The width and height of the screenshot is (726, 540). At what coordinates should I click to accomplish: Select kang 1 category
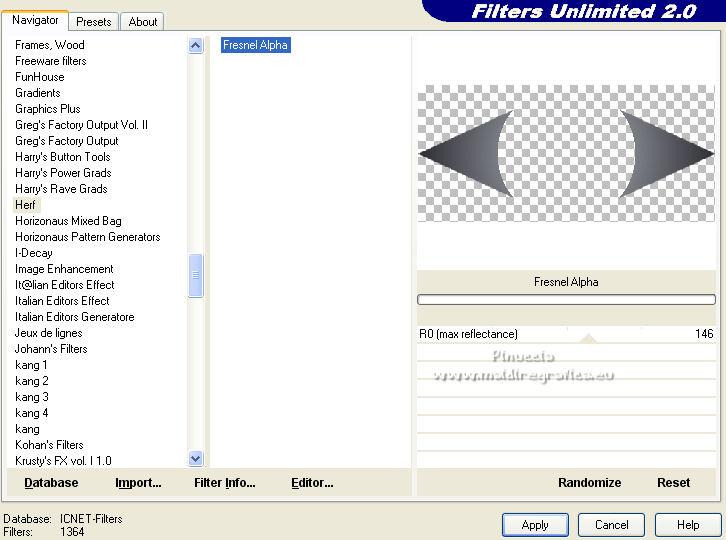pos(31,365)
